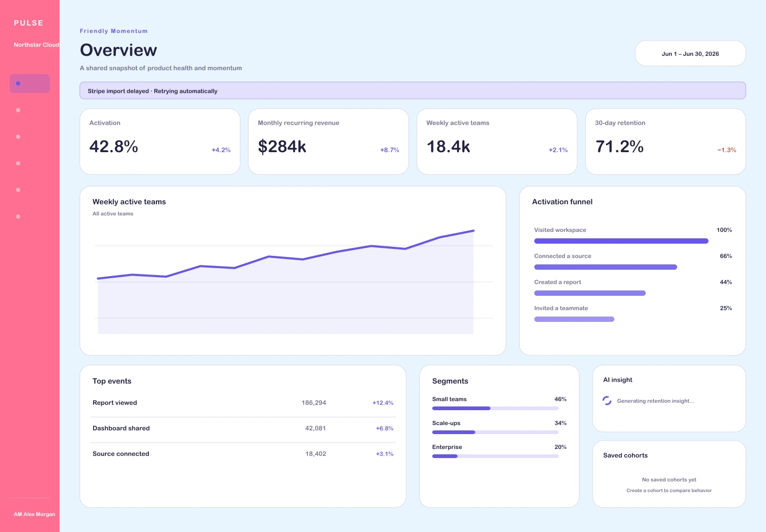This screenshot has height=532, width=766.
Task: Click the Friendly Momentum breadcrumb label
Action: (114, 31)
